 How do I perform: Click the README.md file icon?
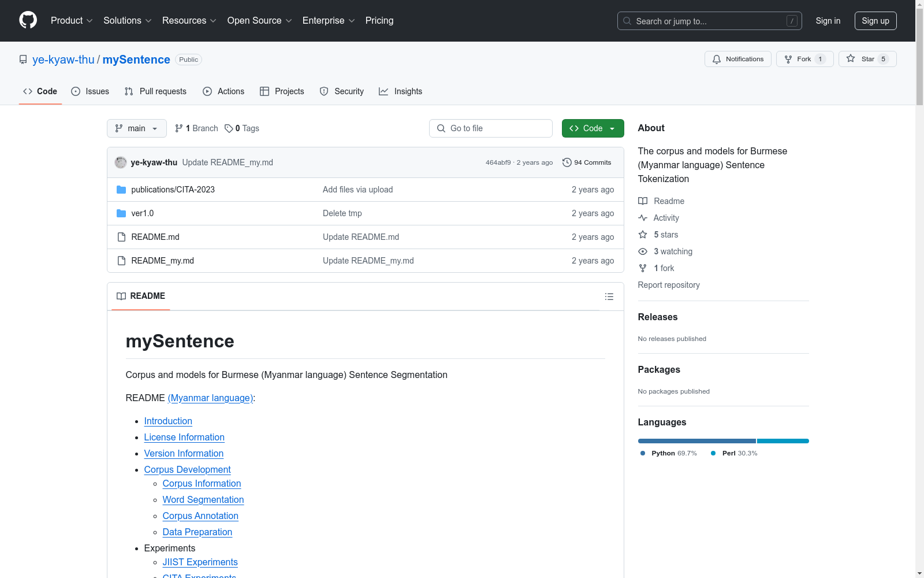[121, 237]
